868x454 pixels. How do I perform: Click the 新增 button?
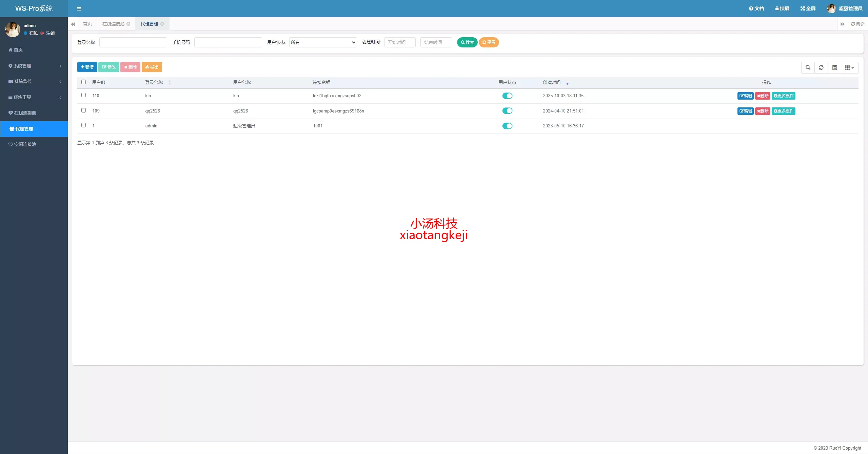(87, 67)
